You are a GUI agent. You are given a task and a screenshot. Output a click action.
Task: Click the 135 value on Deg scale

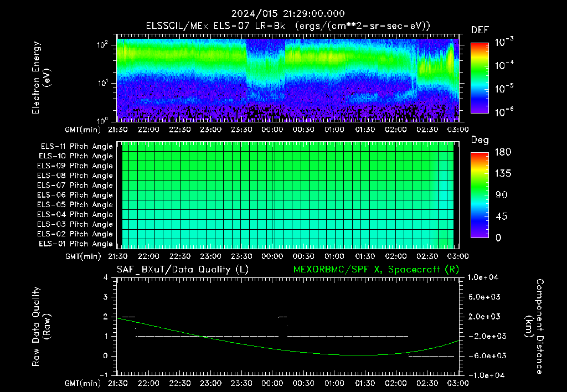(x=503, y=173)
